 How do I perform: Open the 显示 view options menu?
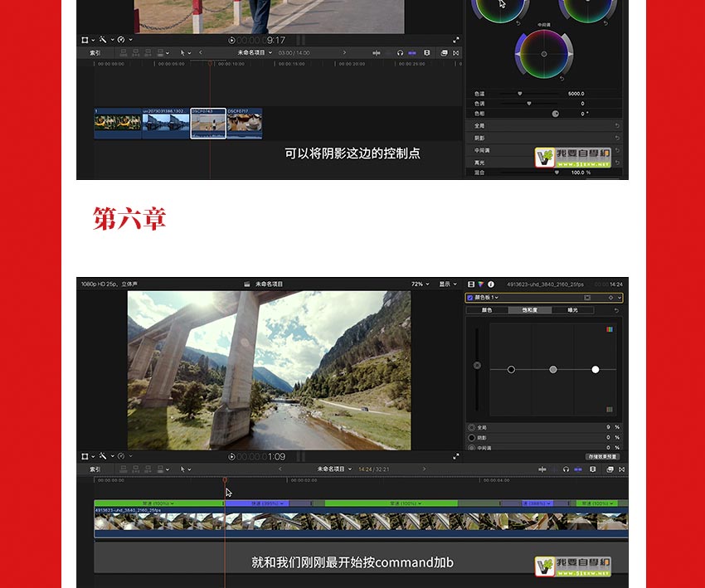[x=448, y=284]
